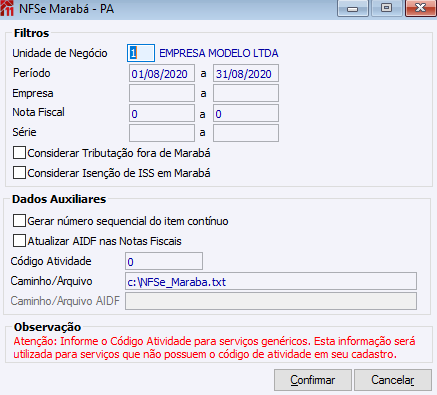Focus the Unidade de Negócio field
Viewport: 437px width, 395px height.
[141, 53]
